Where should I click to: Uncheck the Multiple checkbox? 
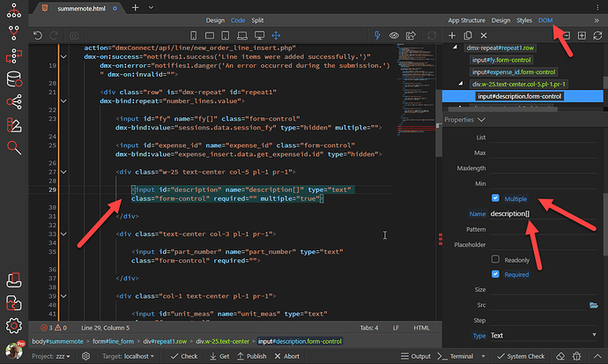point(495,198)
